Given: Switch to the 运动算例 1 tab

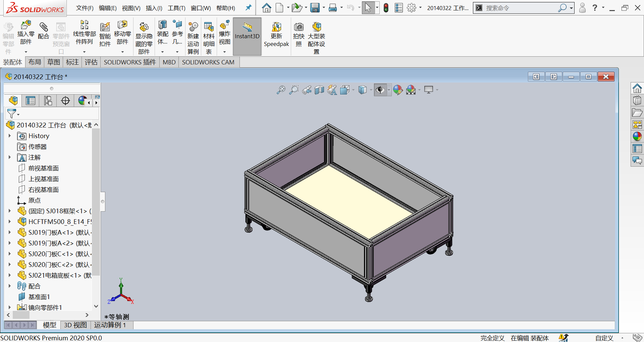Looking at the screenshot, I should (x=110, y=325).
